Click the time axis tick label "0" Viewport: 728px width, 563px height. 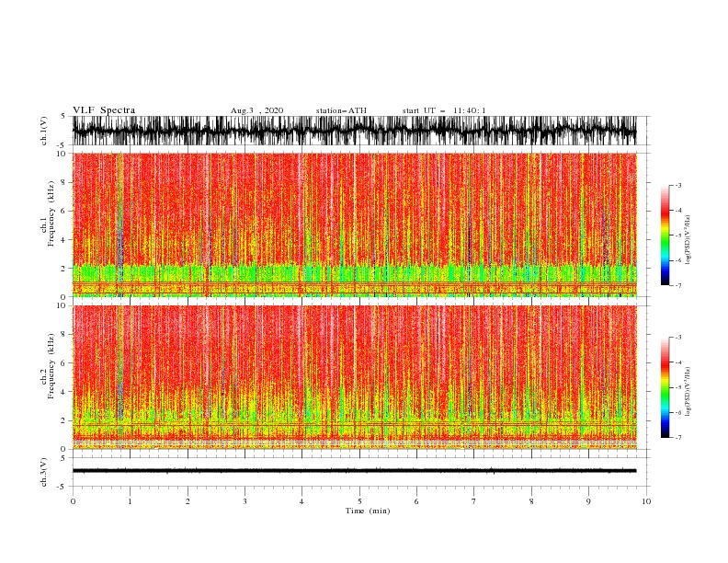coord(73,501)
